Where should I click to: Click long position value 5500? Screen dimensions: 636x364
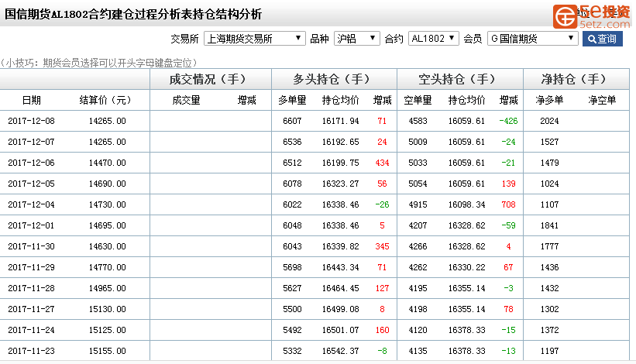pos(292,309)
